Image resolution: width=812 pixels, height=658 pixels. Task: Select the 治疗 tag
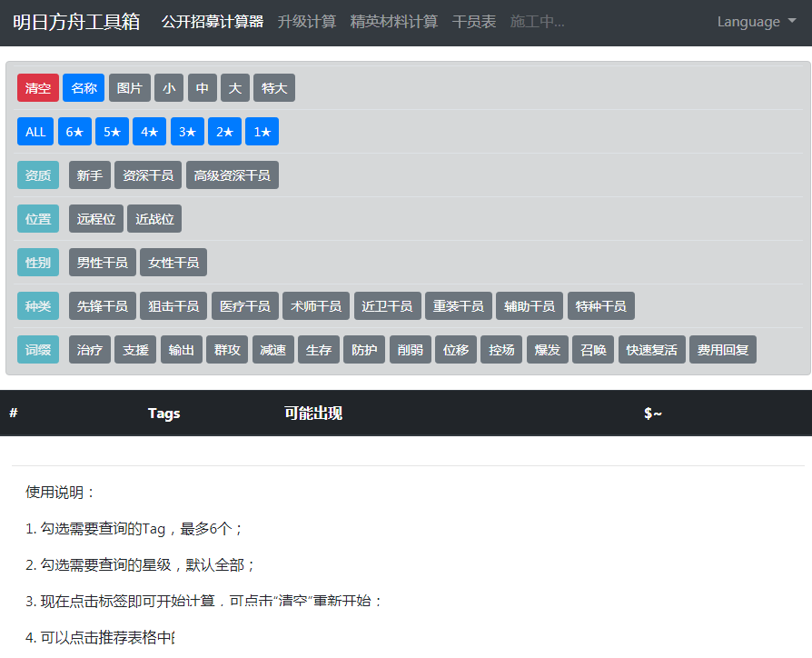point(90,350)
